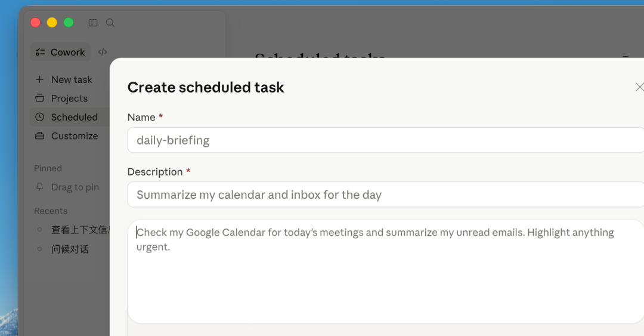Open the recent chat starting with 查看上下文

[x=79, y=230]
